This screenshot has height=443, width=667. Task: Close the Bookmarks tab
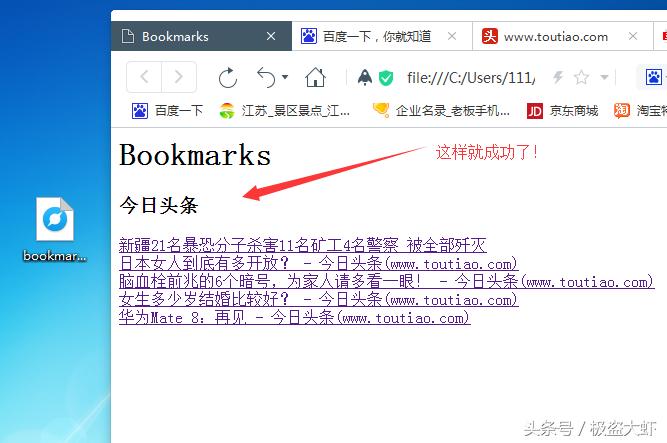[x=271, y=36]
